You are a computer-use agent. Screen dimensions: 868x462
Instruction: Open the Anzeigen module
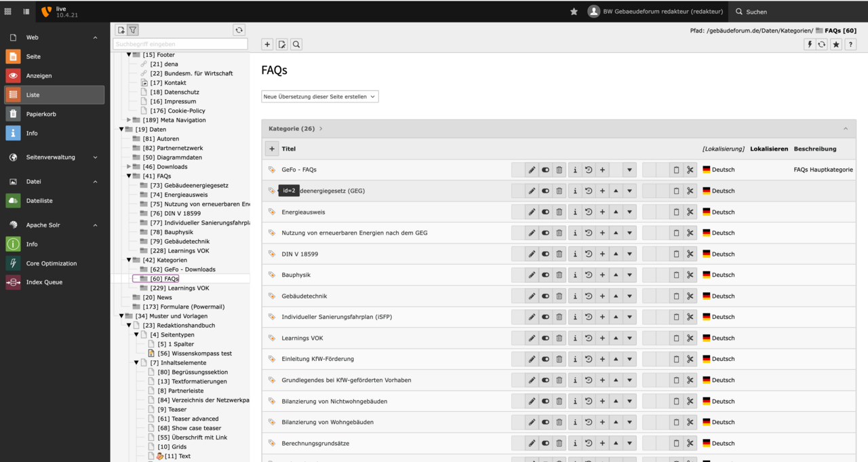pyautogui.click(x=54, y=76)
